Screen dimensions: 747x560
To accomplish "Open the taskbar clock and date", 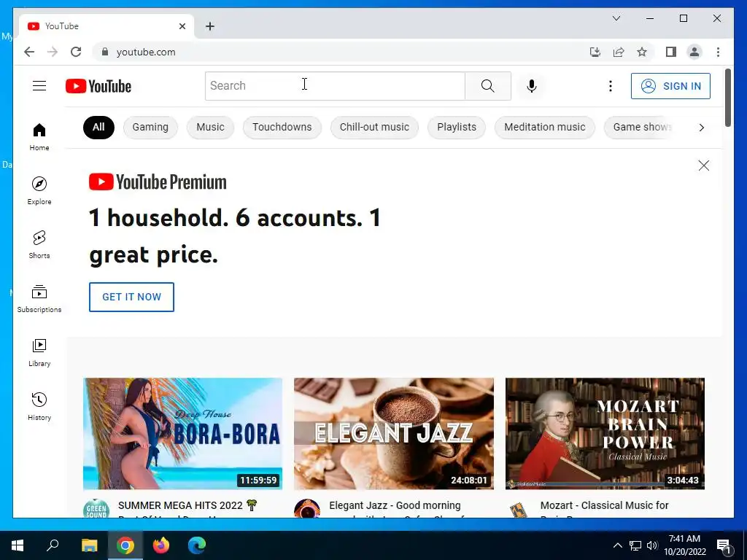I will [x=684, y=545].
